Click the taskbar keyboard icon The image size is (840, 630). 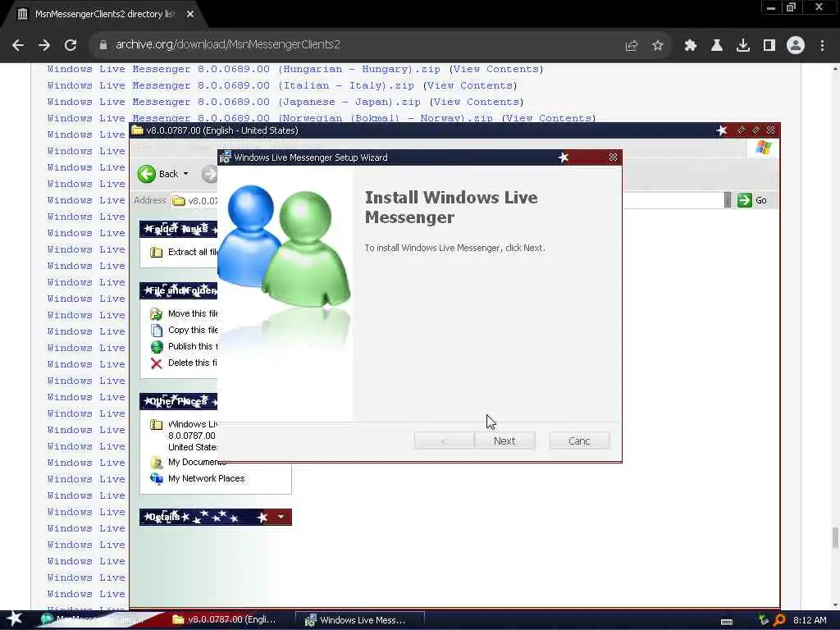pos(727,621)
